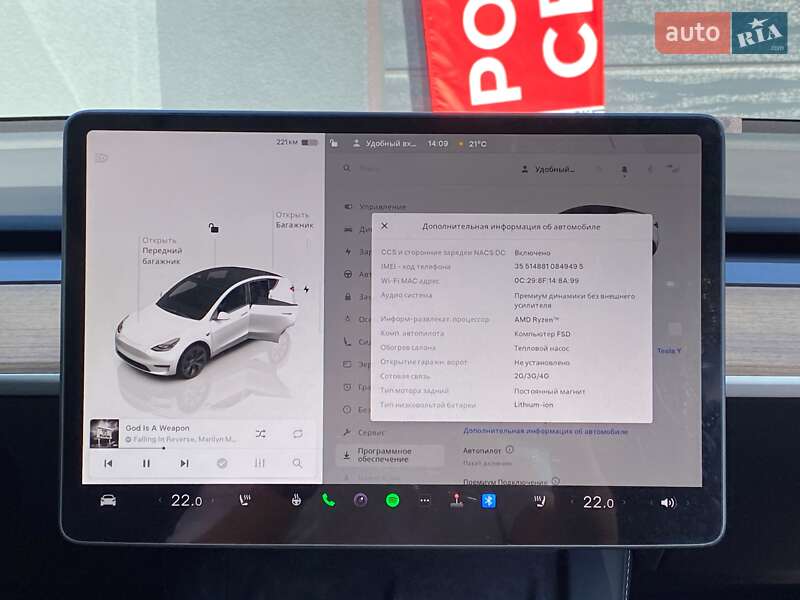Increase passenger temperature with right arrow
Image resolution: width=800 pixels, height=600 pixels.
(624, 503)
